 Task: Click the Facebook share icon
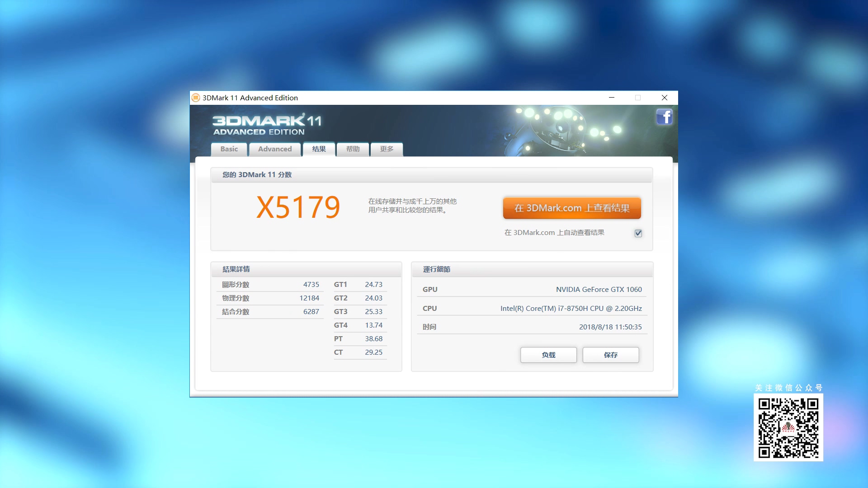pyautogui.click(x=664, y=117)
